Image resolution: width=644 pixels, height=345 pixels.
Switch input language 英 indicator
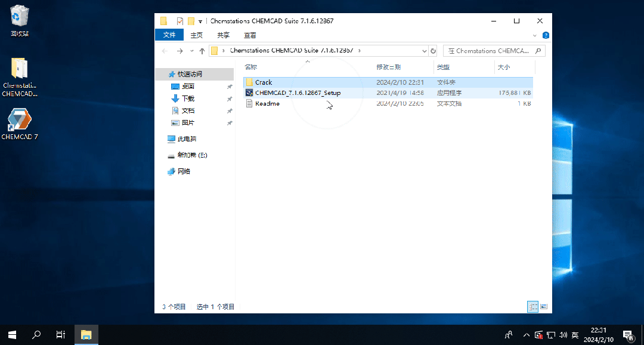coord(575,335)
